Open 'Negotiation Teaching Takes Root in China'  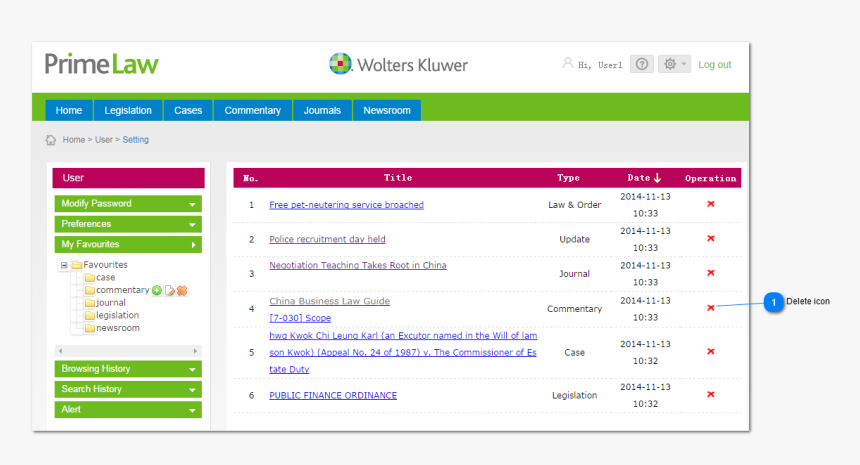pos(358,265)
